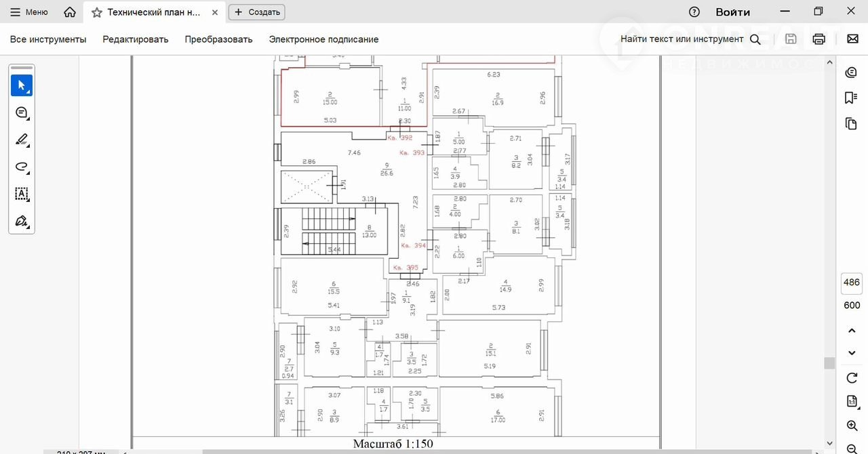Expand the 1:1 page fit options
Viewport: 868px width, 454px height.
click(852, 402)
